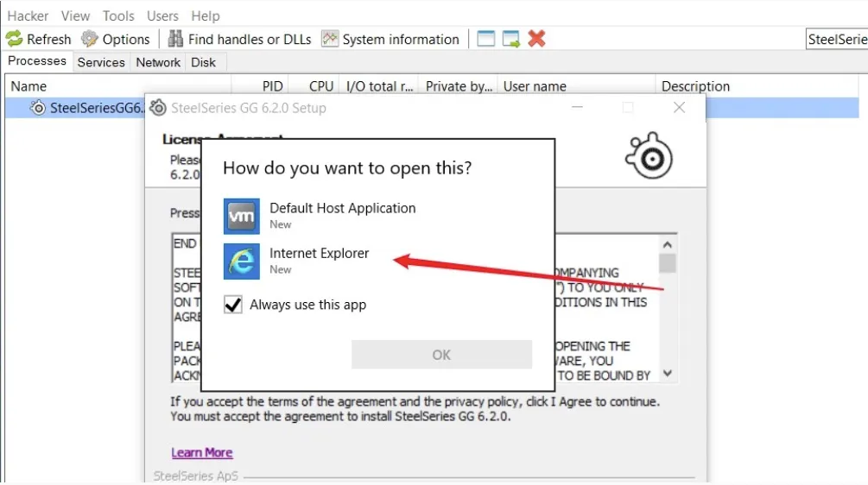The image size is (868, 485).
Task: Switch to the Processes tab
Action: point(37,60)
